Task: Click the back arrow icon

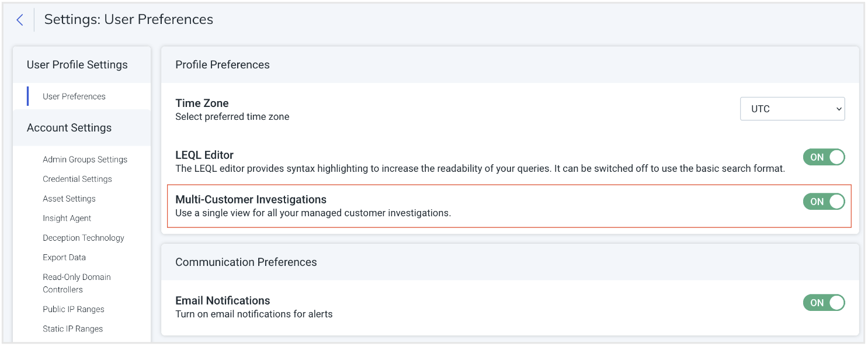Action: (20, 20)
